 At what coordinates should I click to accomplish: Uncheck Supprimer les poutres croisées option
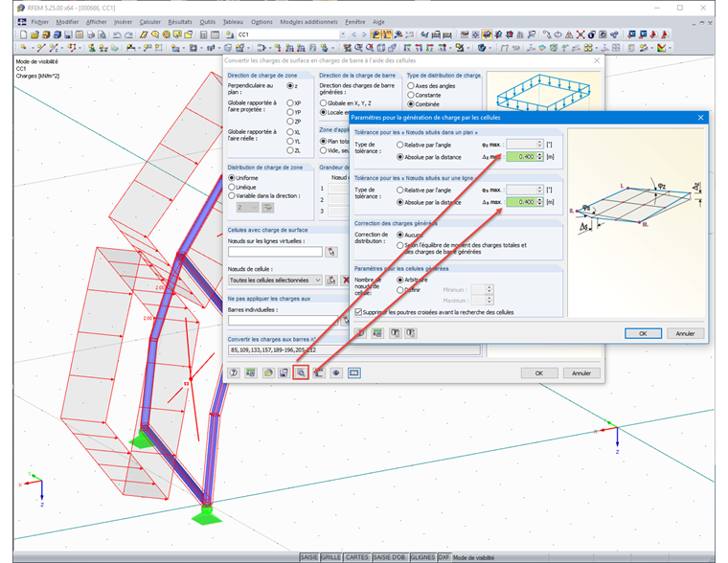tap(358, 312)
